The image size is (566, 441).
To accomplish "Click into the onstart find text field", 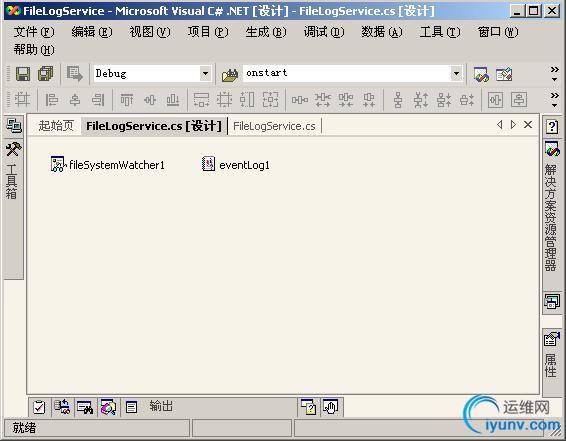I will 347,74.
